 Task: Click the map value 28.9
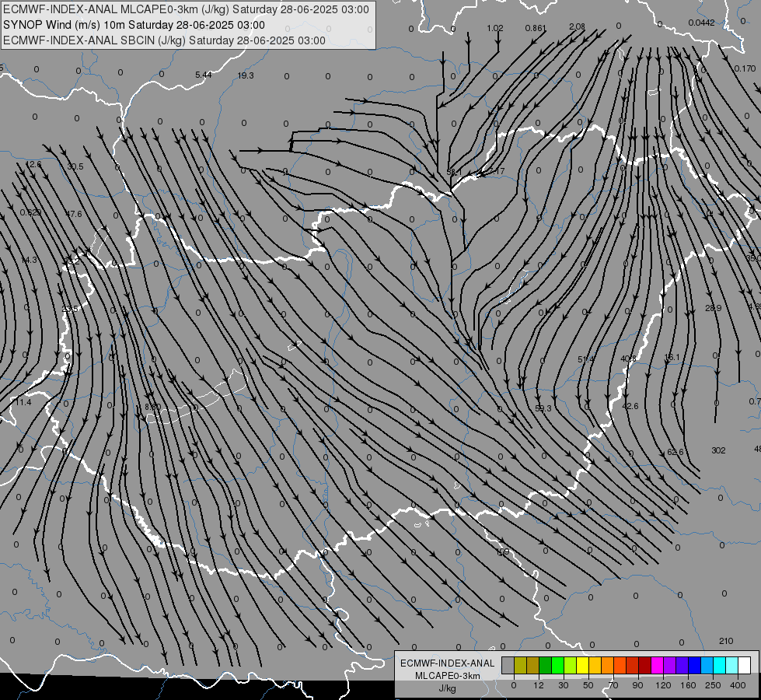point(713,308)
